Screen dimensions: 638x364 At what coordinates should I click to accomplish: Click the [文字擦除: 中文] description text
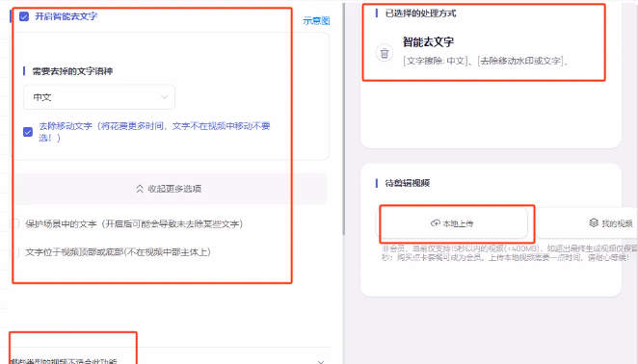click(x=436, y=61)
